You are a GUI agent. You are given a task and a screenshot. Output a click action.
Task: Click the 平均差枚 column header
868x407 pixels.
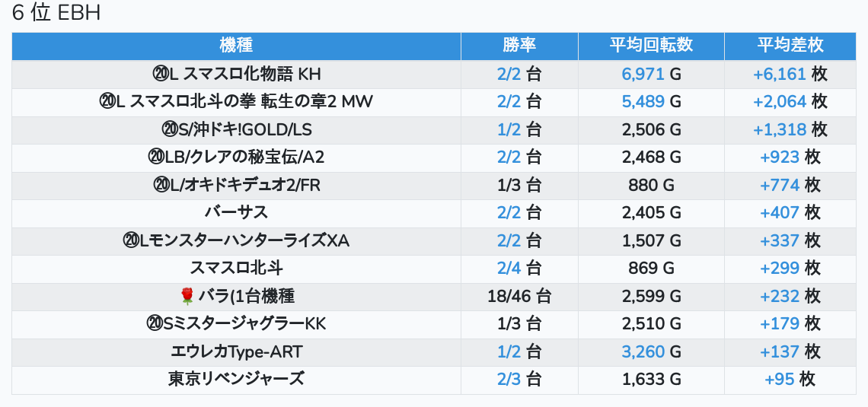pyautogui.click(x=790, y=46)
